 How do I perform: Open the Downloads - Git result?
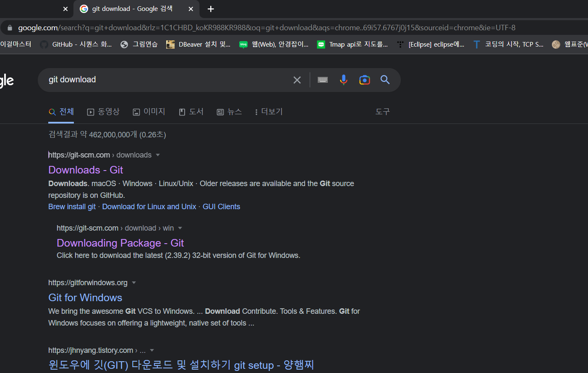pyautogui.click(x=86, y=170)
